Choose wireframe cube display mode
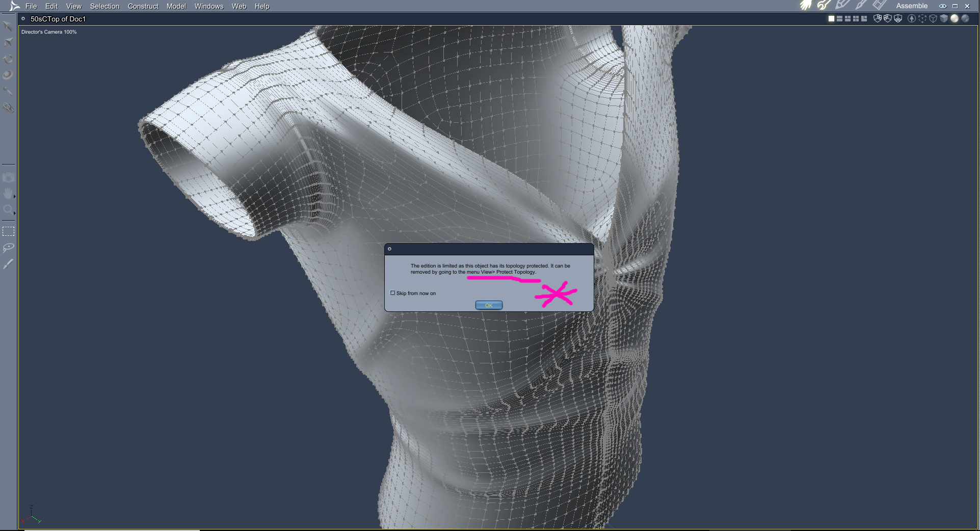This screenshot has width=980, height=531. point(933,18)
